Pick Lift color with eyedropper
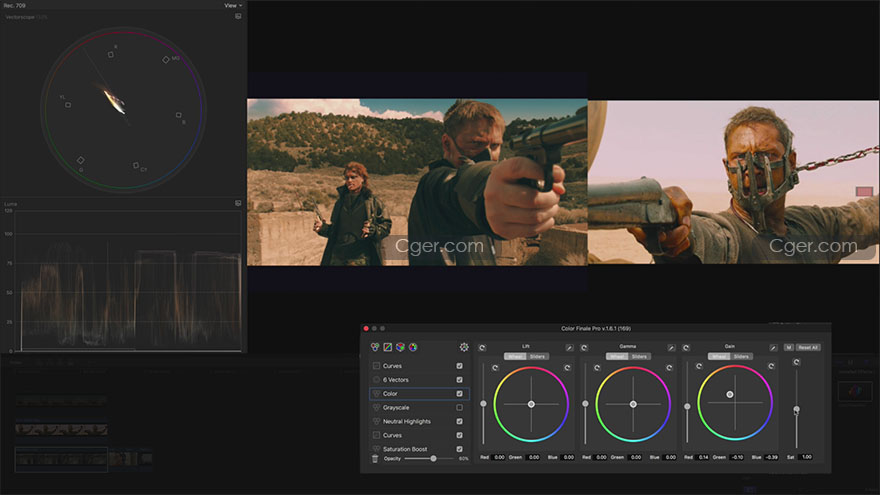The height and width of the screenshot is (495, 880). (569, 348)
